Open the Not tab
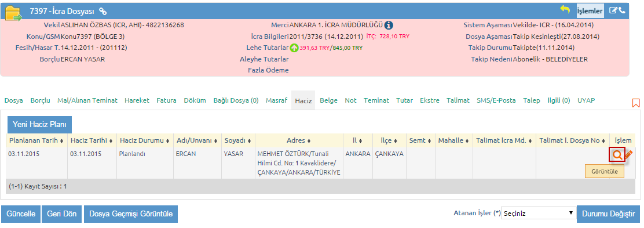Viewport: 644px width, 228px height. coord(350,100)
